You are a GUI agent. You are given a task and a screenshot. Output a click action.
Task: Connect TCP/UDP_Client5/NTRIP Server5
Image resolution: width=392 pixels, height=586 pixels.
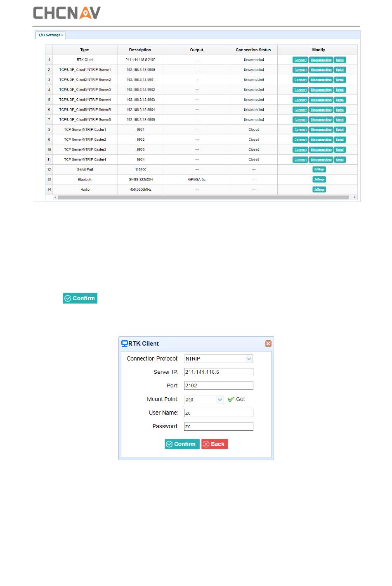[300, 110]
